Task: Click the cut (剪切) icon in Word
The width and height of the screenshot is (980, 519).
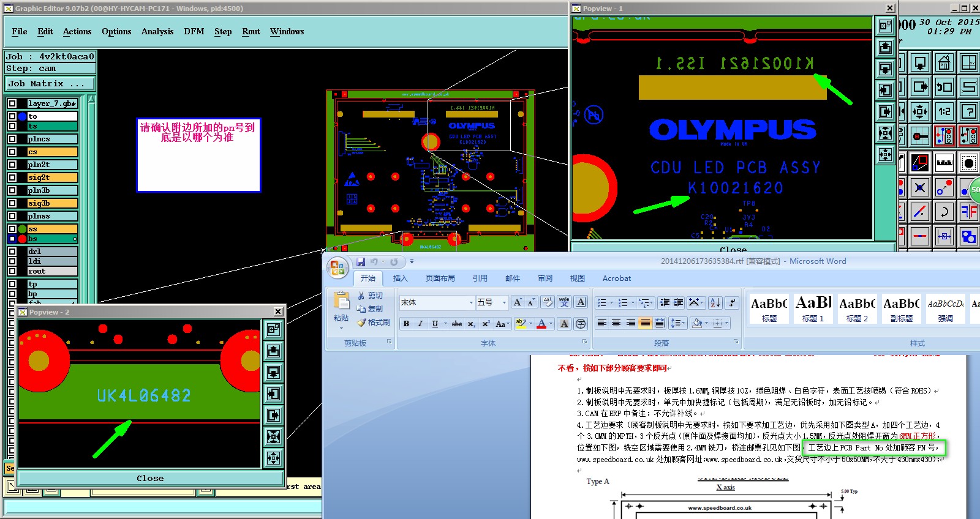Action: [x=370, y=296]
